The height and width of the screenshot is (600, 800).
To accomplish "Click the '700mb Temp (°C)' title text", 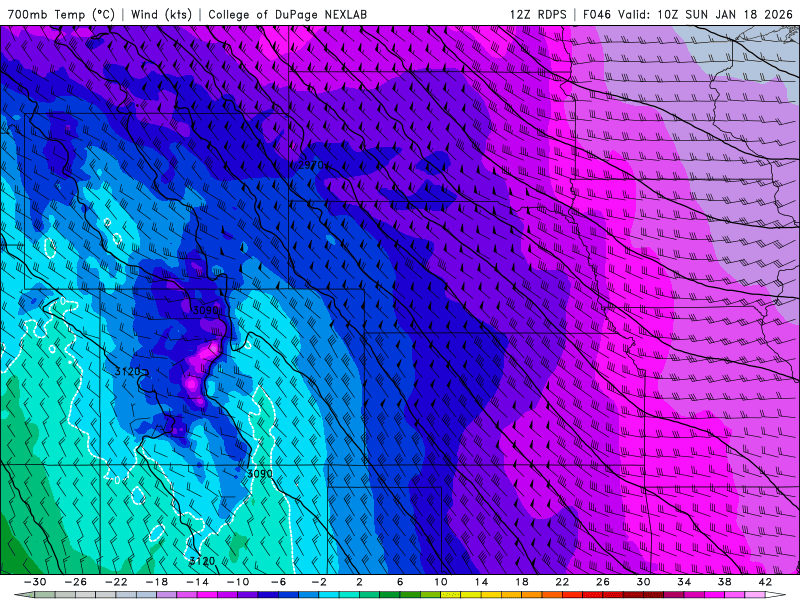I will coord(61,14).
